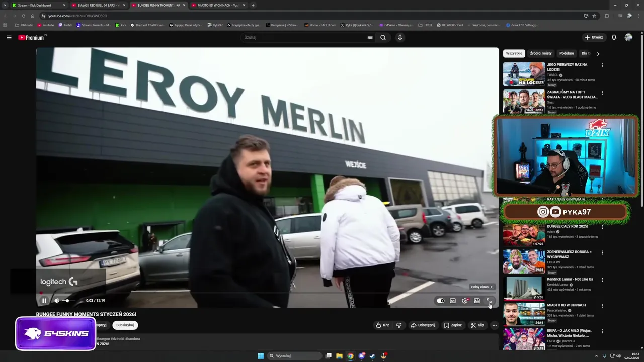This screenshot has width=644, height=362.
Task: Open options for BUNGEE CAŁY ROK 2025 video
Action: [602, 227]
